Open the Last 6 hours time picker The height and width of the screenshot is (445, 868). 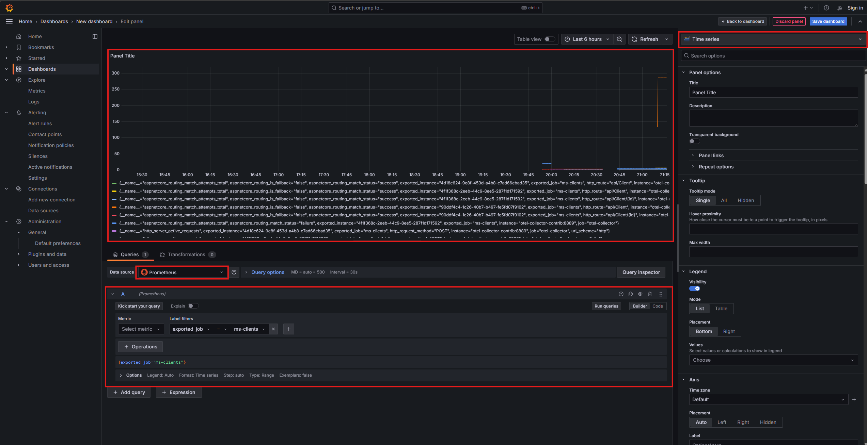coord(587,39)
